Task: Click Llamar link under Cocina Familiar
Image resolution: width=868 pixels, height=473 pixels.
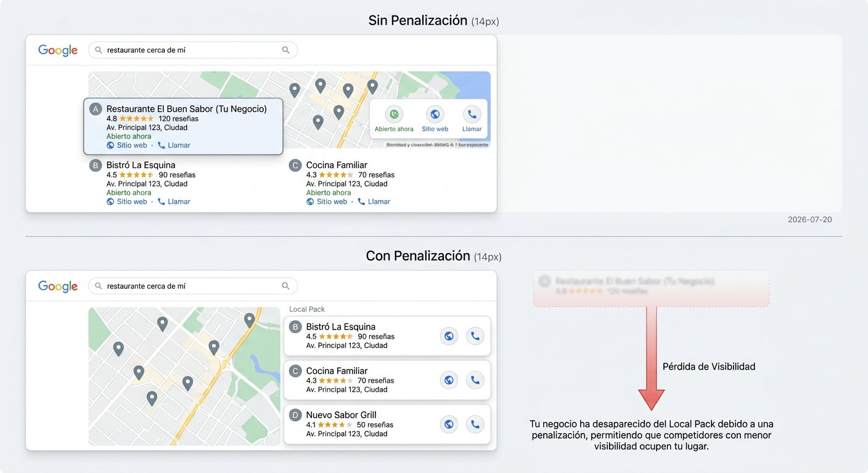Action: (374, 201)
